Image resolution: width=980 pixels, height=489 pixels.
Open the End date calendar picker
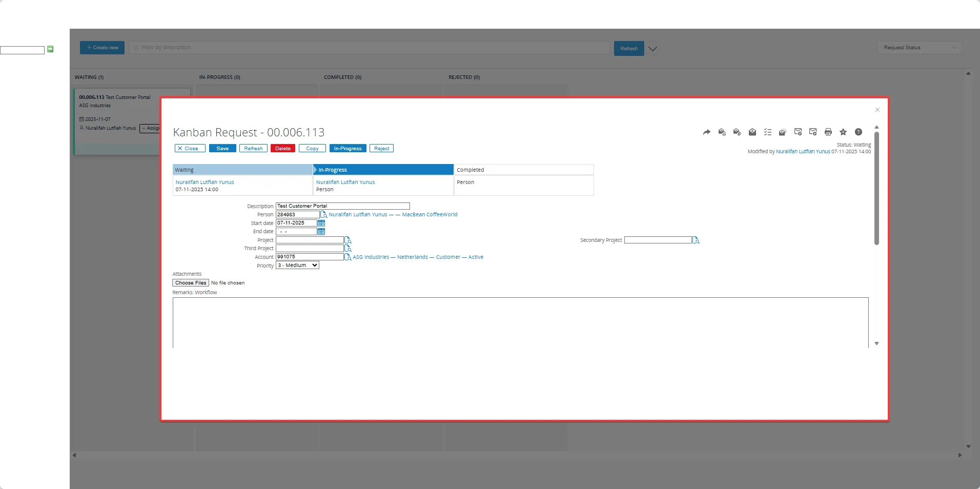tap(321, 232)
